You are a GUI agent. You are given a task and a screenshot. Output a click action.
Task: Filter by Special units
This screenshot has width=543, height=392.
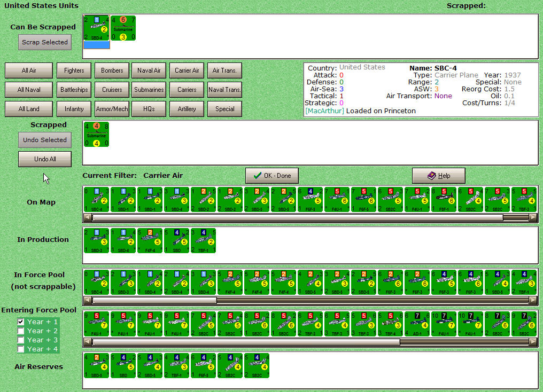tap(225, 109)
